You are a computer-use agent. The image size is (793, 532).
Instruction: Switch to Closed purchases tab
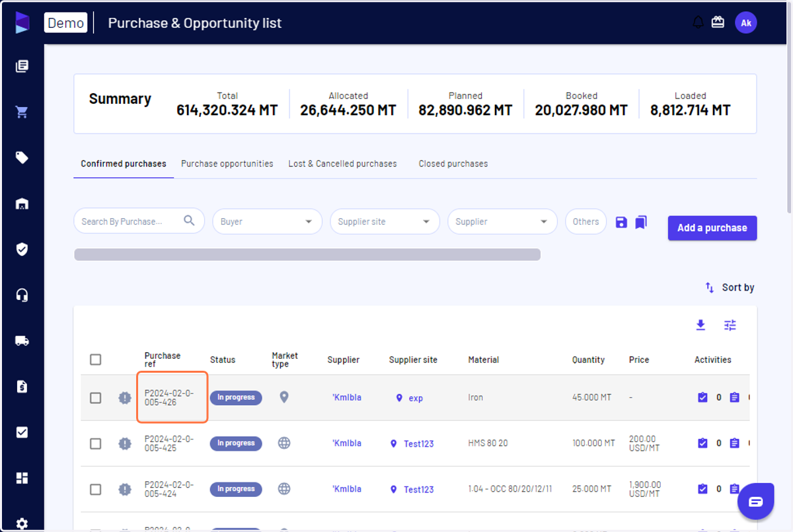pyautogui.click(x=453, y=164)
